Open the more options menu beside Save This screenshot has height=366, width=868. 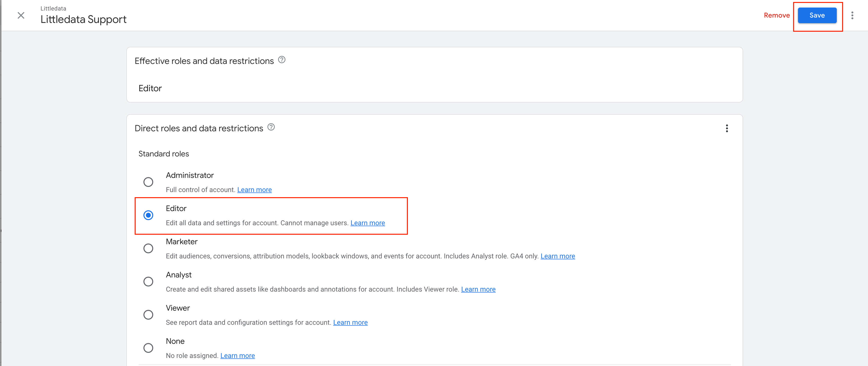[852, 16]
